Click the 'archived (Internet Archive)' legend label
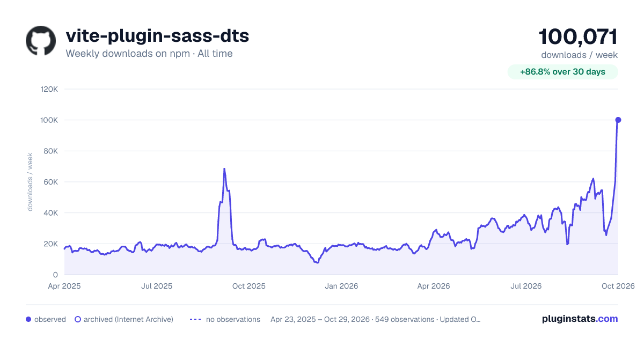This screenshot has height=338, width=644. click(129, 319)
